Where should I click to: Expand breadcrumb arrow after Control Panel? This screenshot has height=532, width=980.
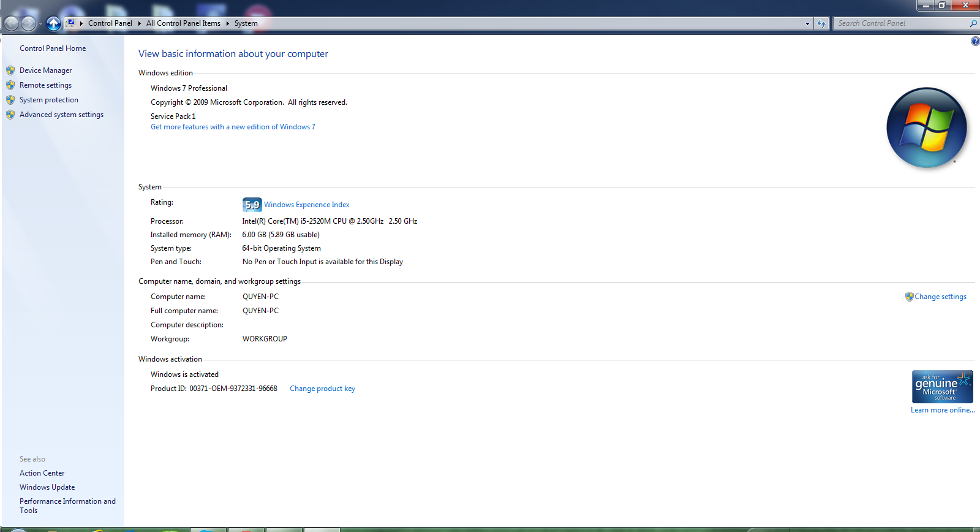[140, 23]
